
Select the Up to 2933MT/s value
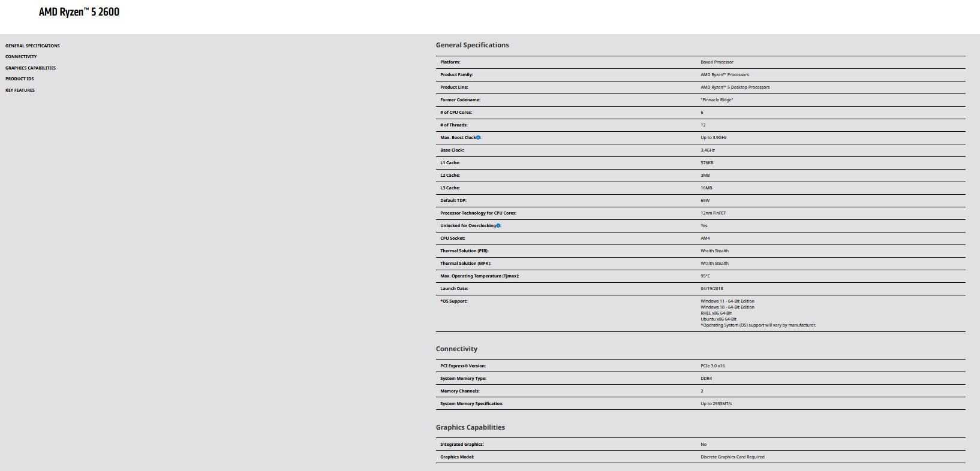tap(716, 403)
